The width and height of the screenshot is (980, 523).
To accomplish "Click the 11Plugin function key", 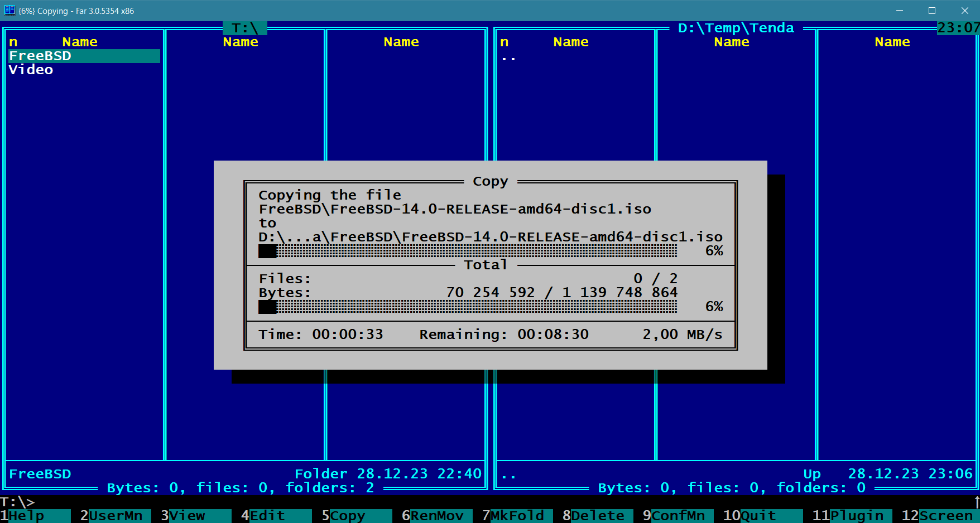I will pos(852,516).
